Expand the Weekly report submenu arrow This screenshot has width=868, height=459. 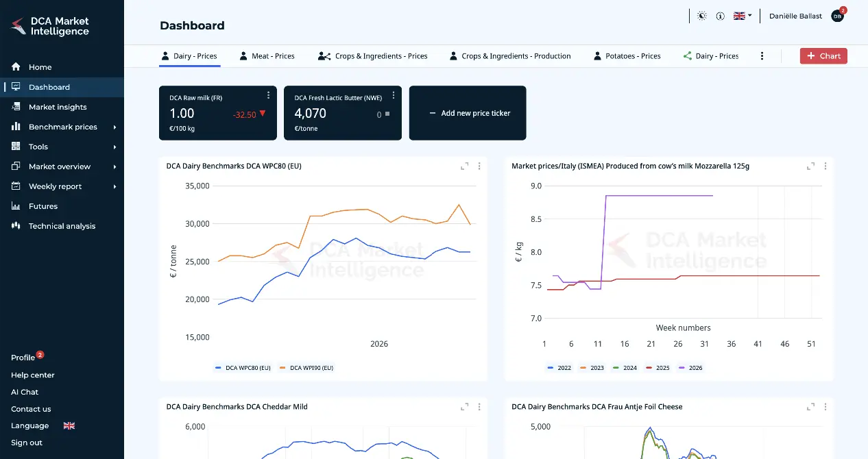click(x=114, y=187)
